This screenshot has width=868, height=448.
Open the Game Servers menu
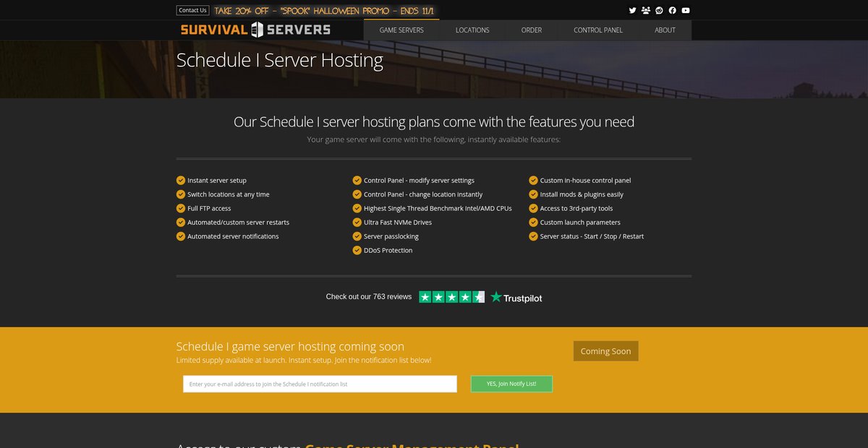click(401, 30)
